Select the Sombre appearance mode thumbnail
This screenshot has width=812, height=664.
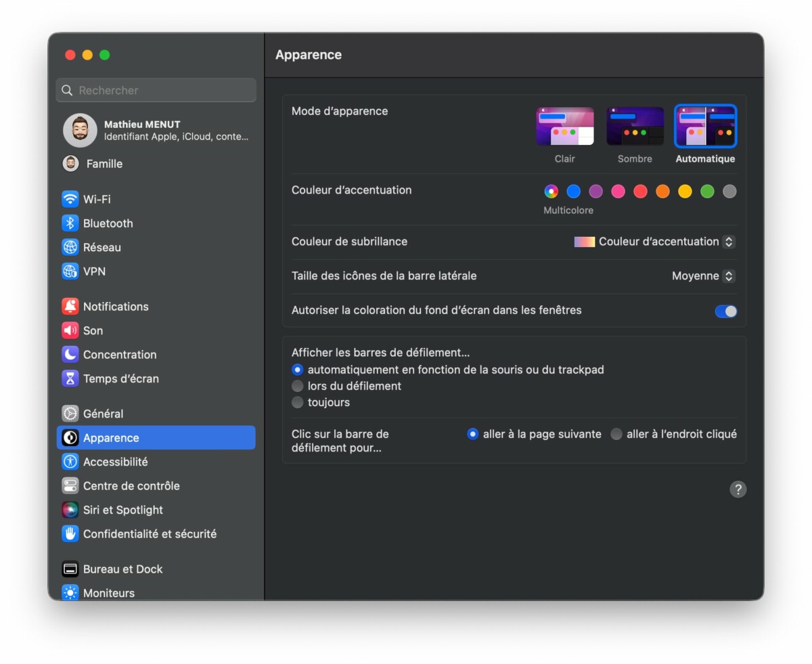(635, 126)
